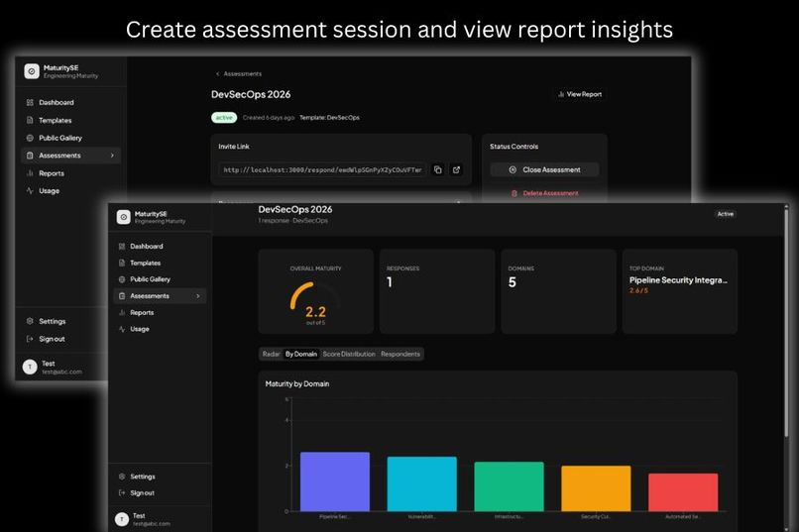The height and width of the screenshot is (532, 799).
Task: Open Dashboard in front window sidebar
Action: pyautogui.click(x=159, y=247)
